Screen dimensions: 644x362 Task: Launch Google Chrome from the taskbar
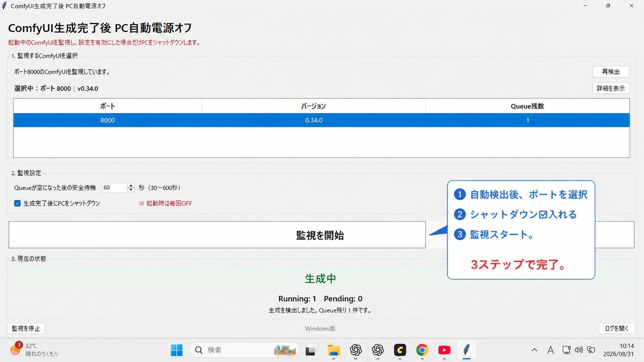point(422,350)
